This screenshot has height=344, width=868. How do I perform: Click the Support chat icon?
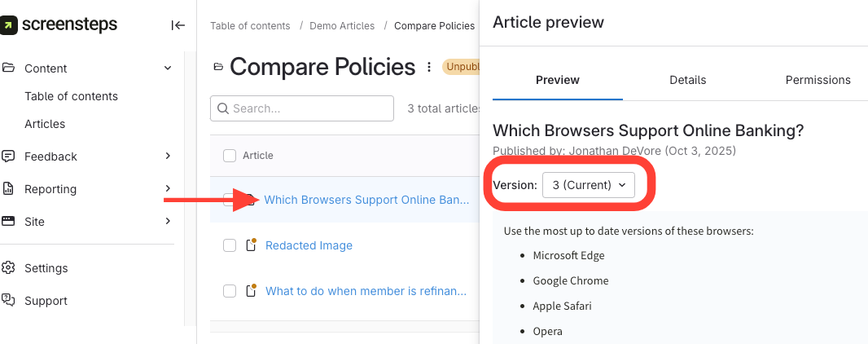point(9,301)
